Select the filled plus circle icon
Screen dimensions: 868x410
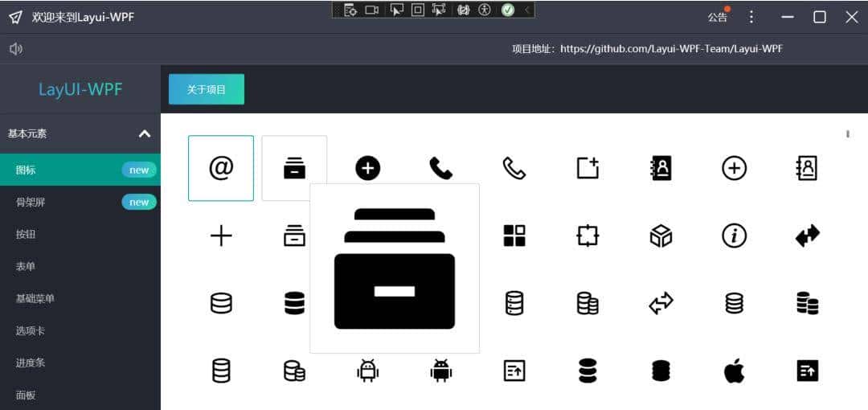pos(368,168)
